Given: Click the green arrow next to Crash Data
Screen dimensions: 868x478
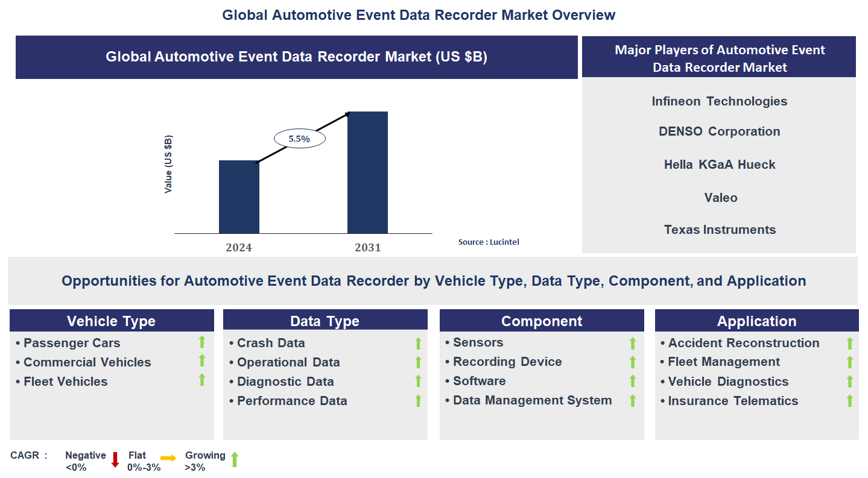Looking at the screenshot, I should click(x=418, y=344).
